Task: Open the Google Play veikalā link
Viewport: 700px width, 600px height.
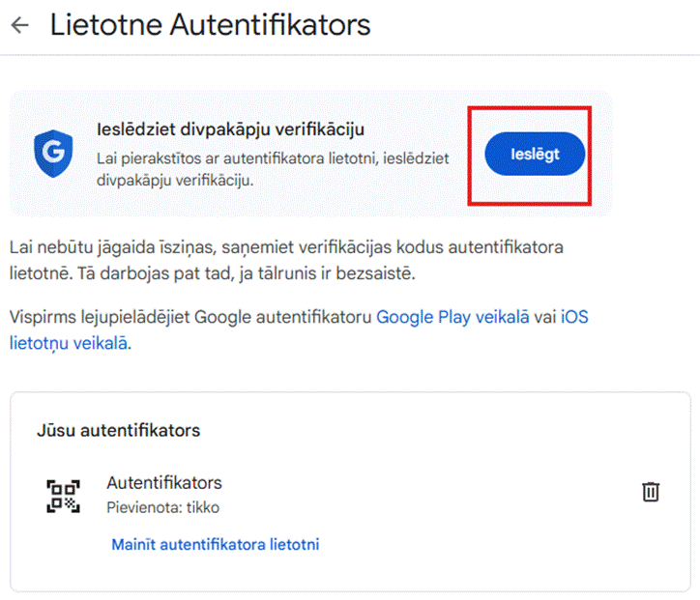Action: tap(452, 317)
